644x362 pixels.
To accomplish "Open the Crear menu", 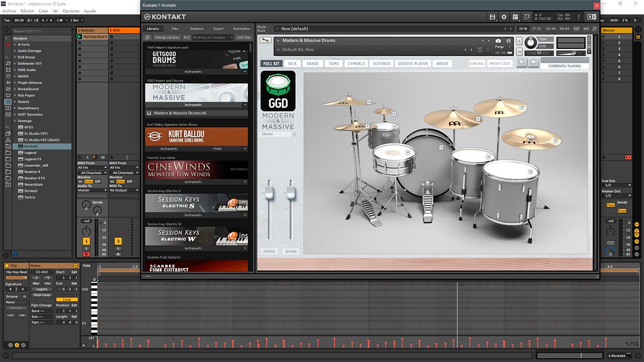I will [43, 11].
